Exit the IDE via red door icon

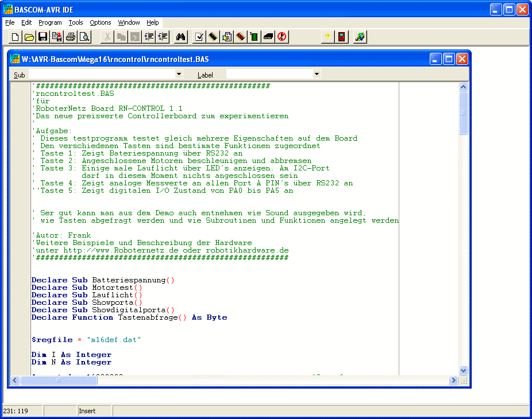(x=341, y=37)
